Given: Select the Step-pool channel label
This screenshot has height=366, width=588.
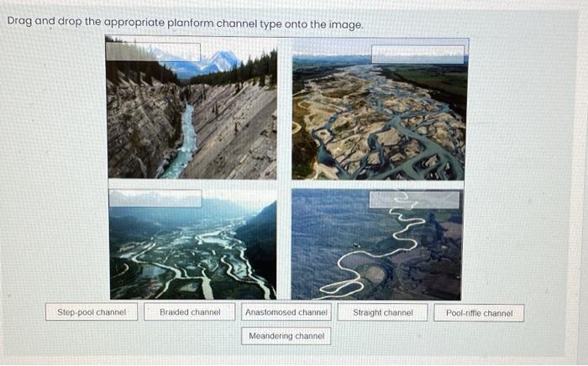Looking at the screenshot, I should [92, 312].
